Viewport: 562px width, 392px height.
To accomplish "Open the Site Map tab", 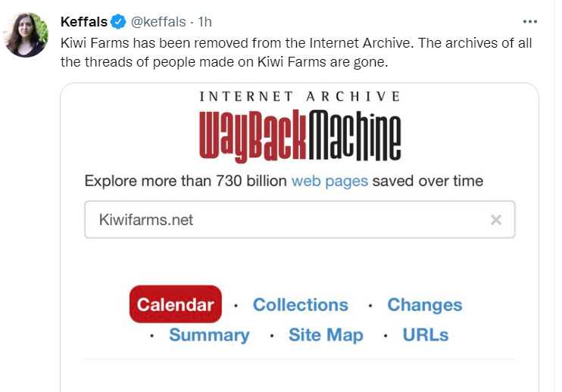I will (x=326, y=335).
